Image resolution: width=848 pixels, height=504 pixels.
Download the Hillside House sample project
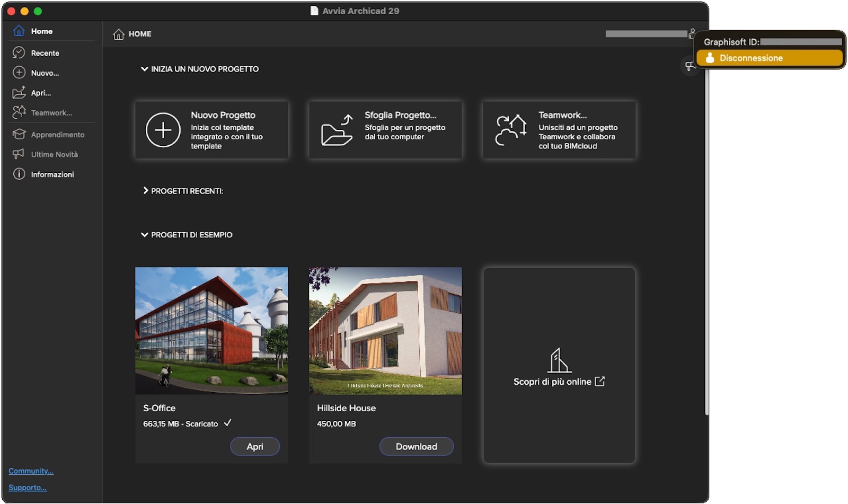[417, 446]
